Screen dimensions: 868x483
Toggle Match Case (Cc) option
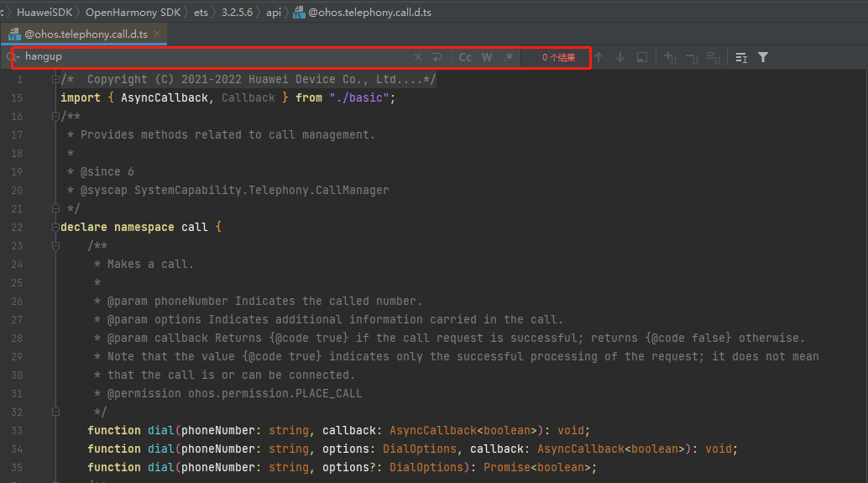(x=465, y=58)
